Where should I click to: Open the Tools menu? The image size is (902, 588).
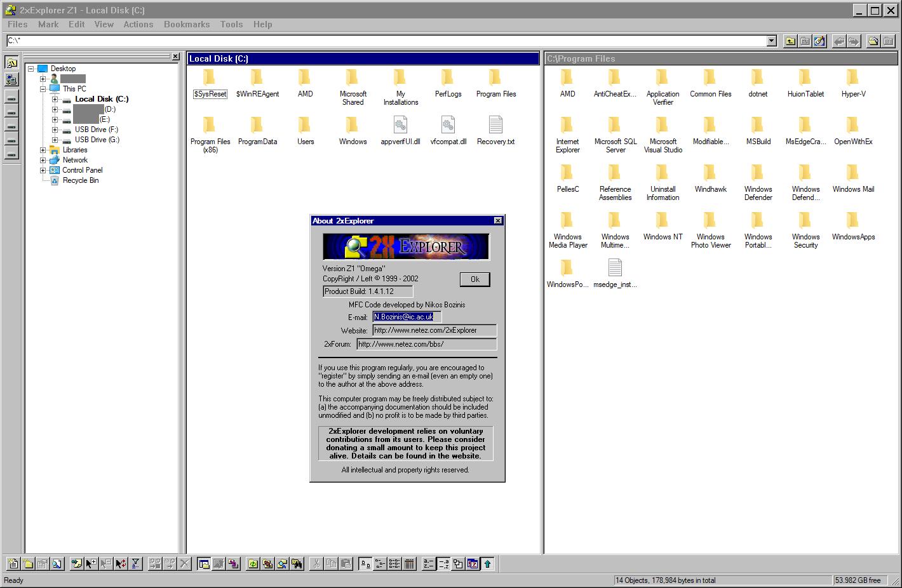tap(232, 24)
